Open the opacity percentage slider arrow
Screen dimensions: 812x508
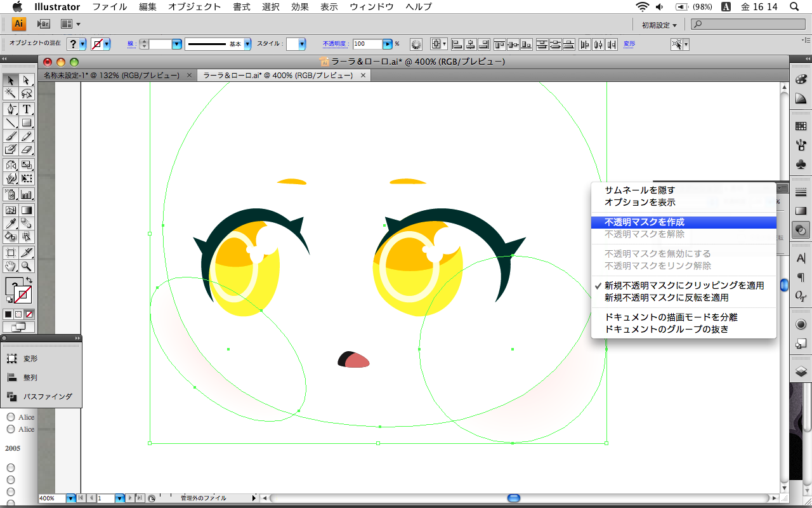pyautogui.click(x=387, y=44)
